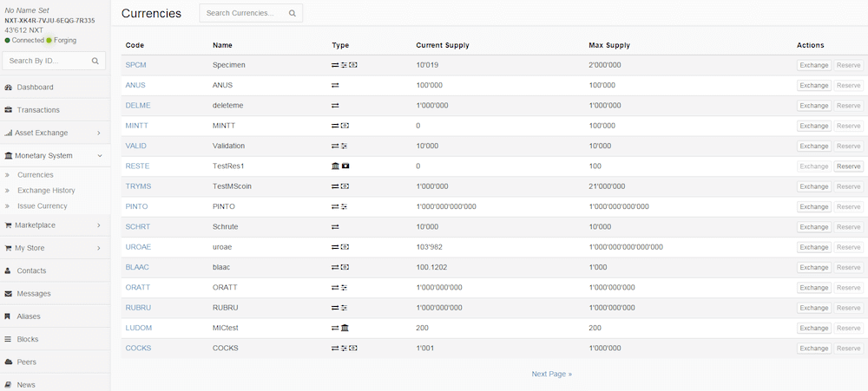The image size is (868, 391).
Task: Open the UROAE currency code link
Action: click(x=138, y=247)
